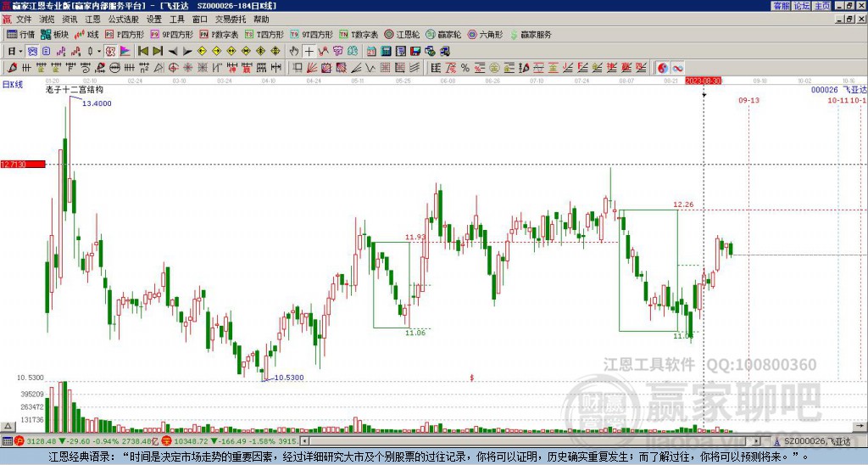The height and width of the screenshot is (465, 868).
Task: Open the 六角形 hexagon tool
Action: (486, 34)
